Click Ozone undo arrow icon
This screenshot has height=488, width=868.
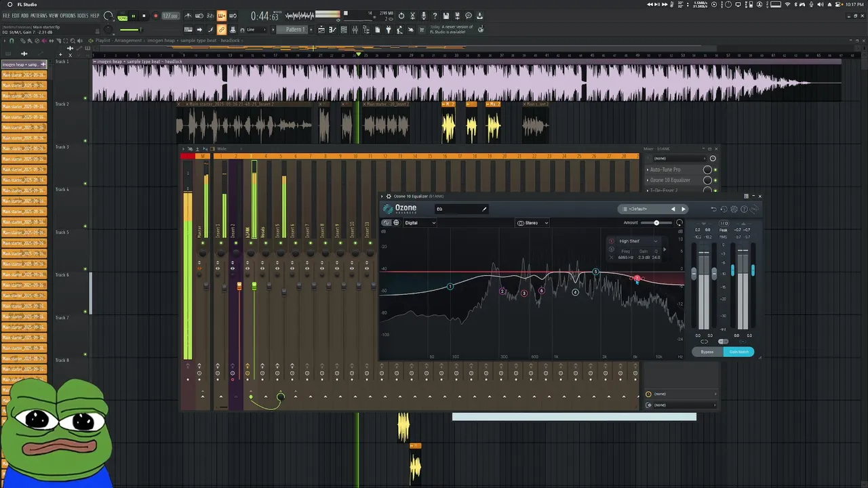pos(714,209)
